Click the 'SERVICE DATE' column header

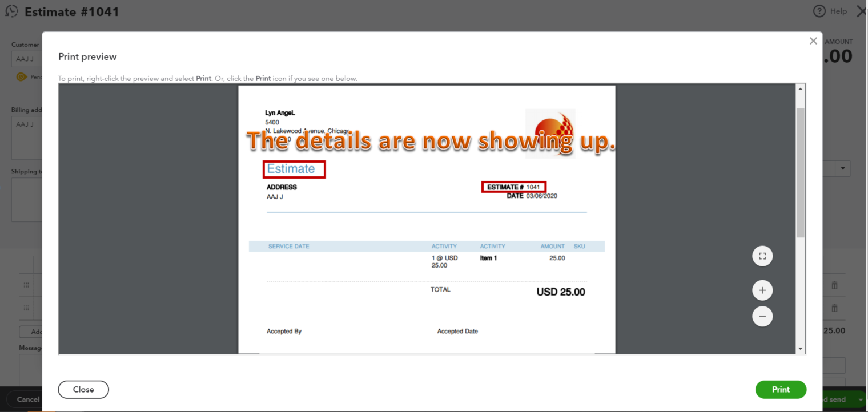(x=289, y=247)
